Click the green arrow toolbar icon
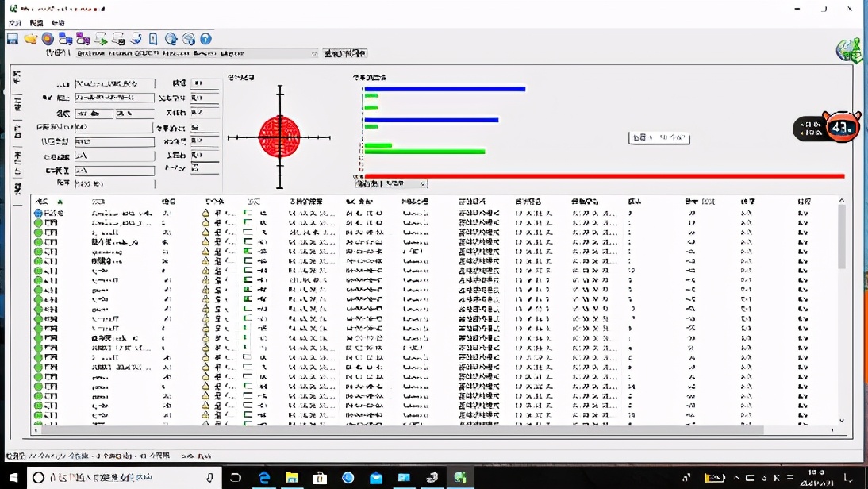 click(101, 39)
